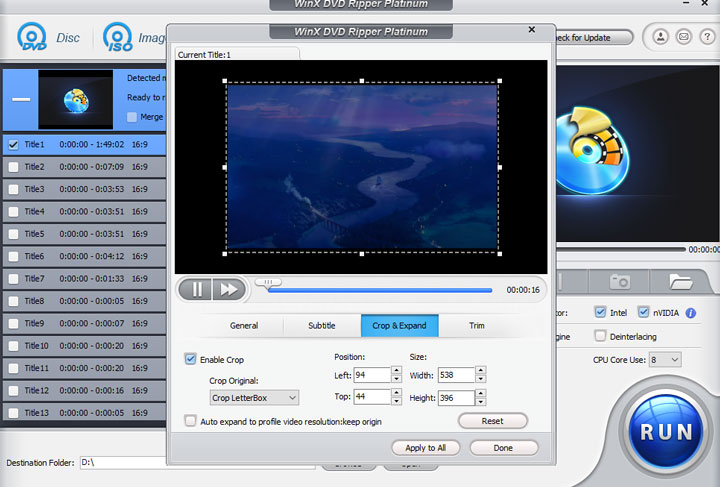Switch to the Trim tab
720x487 pixels.
[477, 326]
